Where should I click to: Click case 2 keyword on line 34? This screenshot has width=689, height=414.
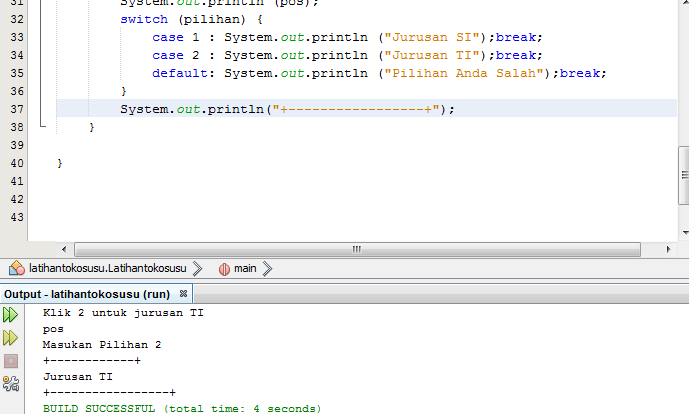coord(176,55)
